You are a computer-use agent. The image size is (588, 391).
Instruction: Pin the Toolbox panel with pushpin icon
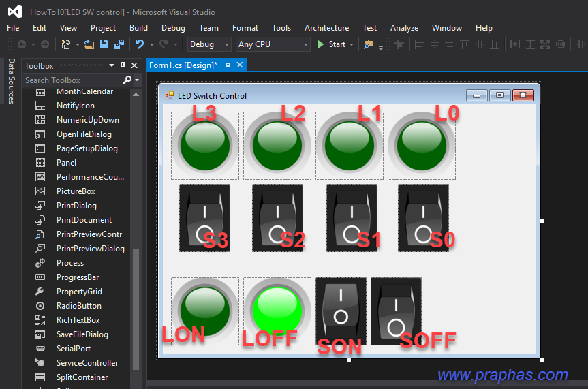[x=123, y=65]
